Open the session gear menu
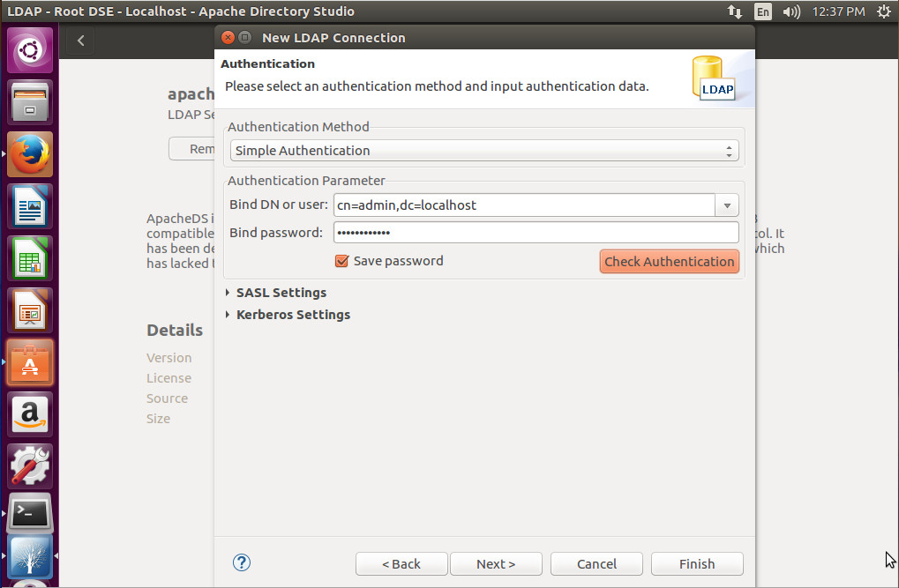 [883, 11]
